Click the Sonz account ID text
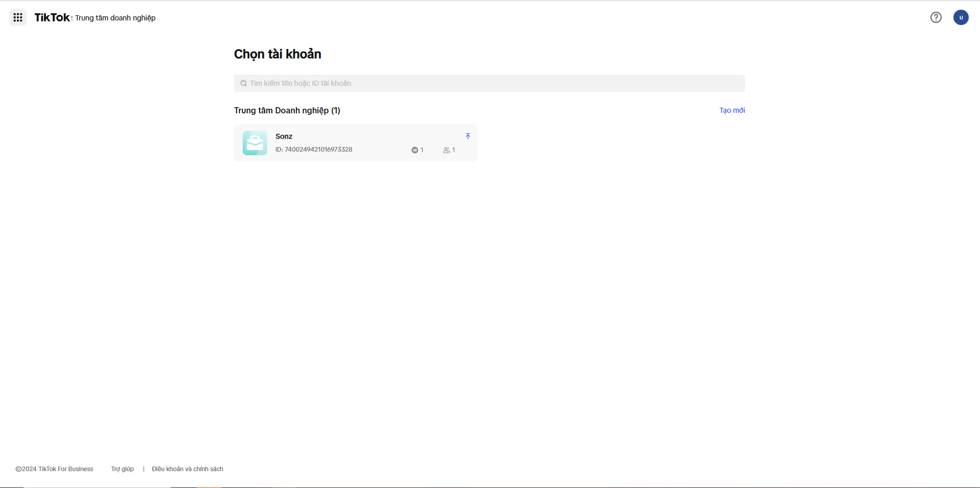The image size is (980, 488). pos(314,150)
